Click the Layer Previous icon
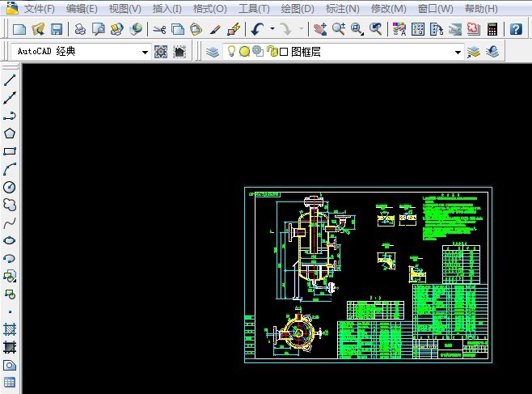 492,52
